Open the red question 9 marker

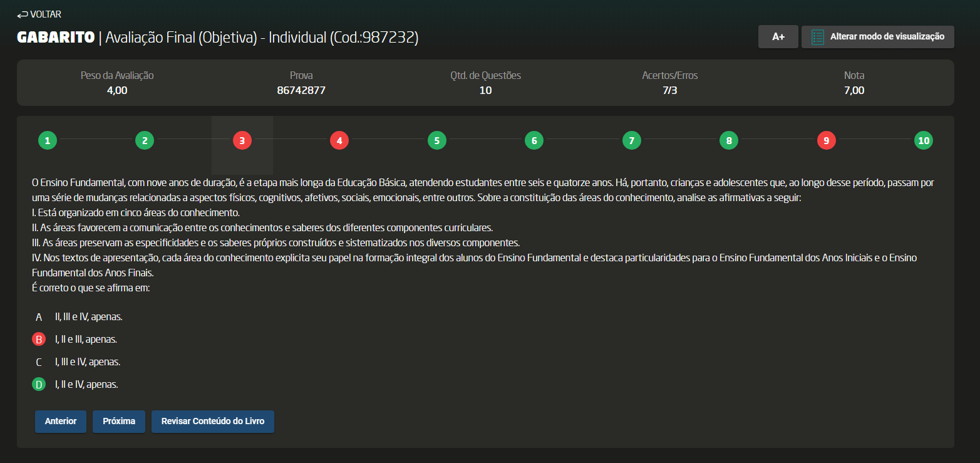click(x=826, y=141)
